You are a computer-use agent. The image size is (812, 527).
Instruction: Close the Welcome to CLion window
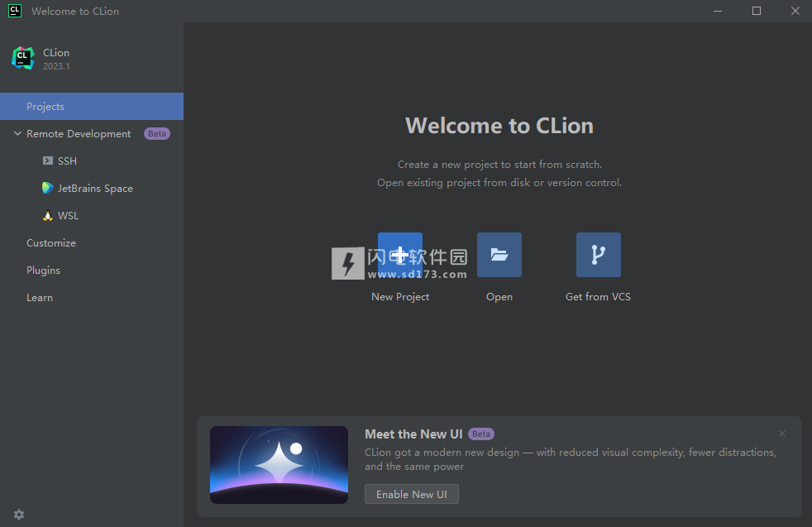click(795, 11)
